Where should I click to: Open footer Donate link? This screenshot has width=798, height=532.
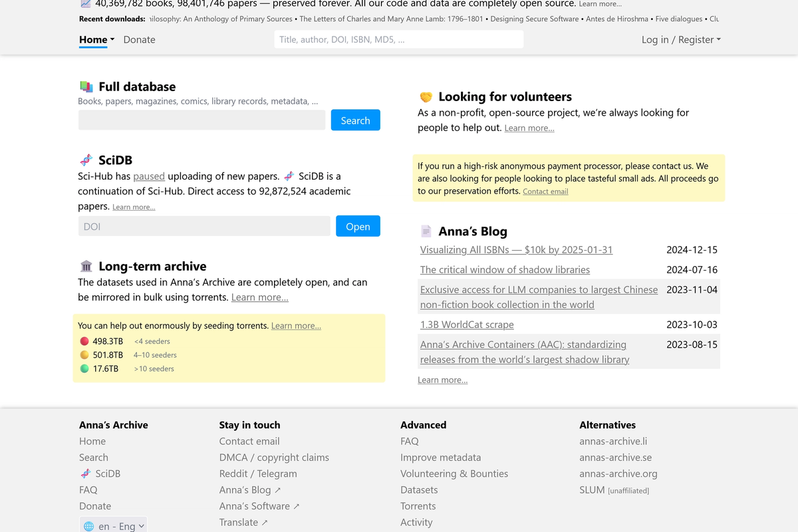click(x=95, y=506)
